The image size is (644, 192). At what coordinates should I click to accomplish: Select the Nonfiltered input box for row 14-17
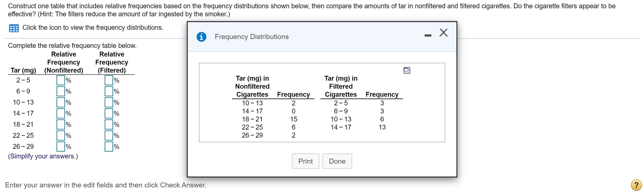click(61, 113)
